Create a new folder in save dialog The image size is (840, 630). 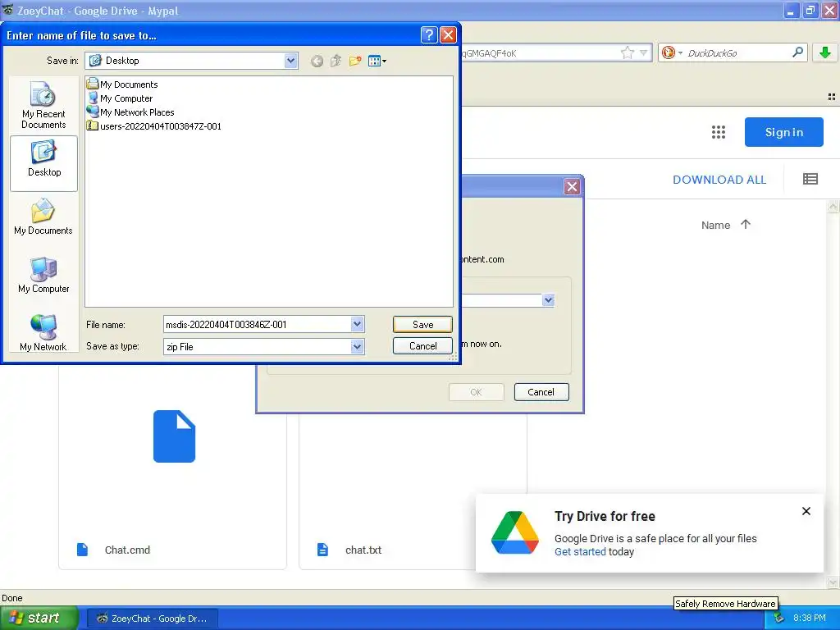354,61
